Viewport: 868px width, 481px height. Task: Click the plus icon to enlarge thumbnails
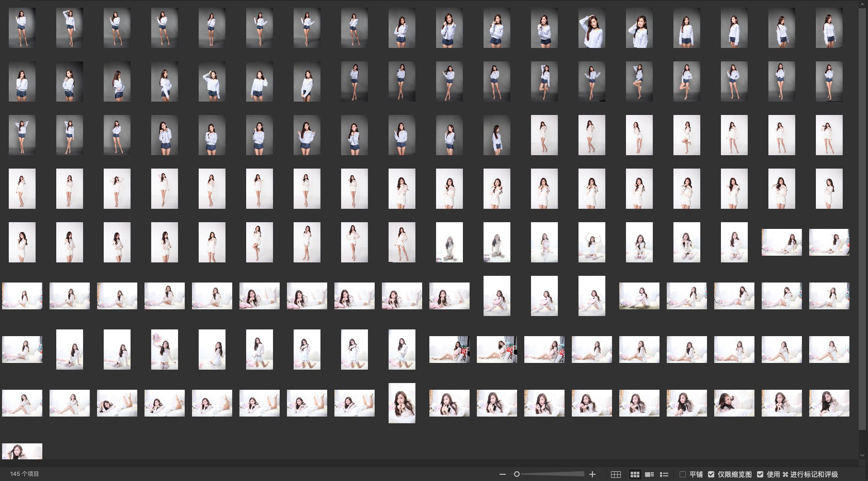pos(592,474)
